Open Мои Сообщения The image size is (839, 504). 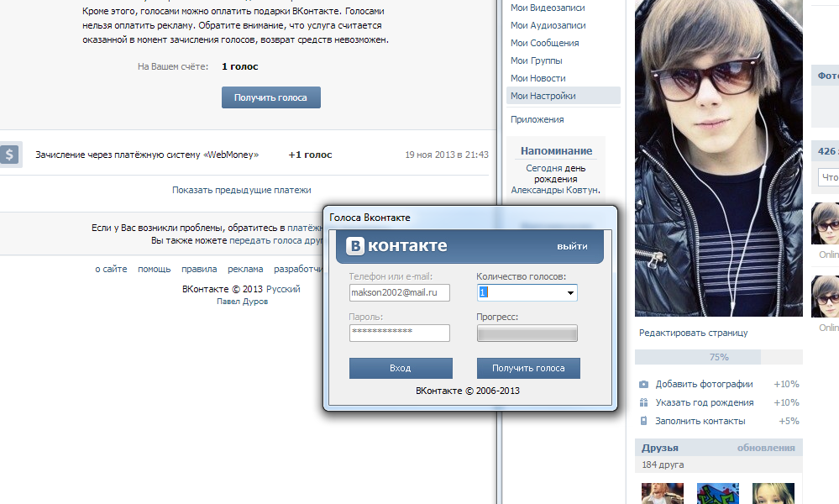544,43
